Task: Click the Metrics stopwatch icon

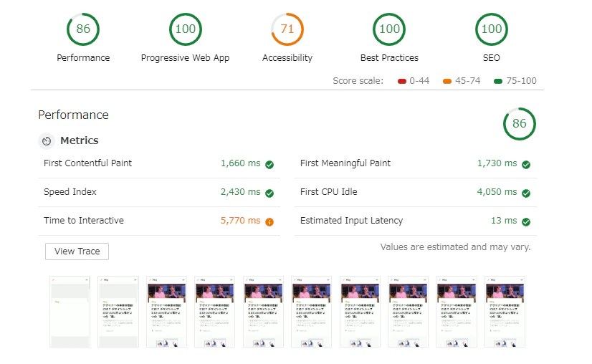Action: pyautogui.click(x=47, y=141)
